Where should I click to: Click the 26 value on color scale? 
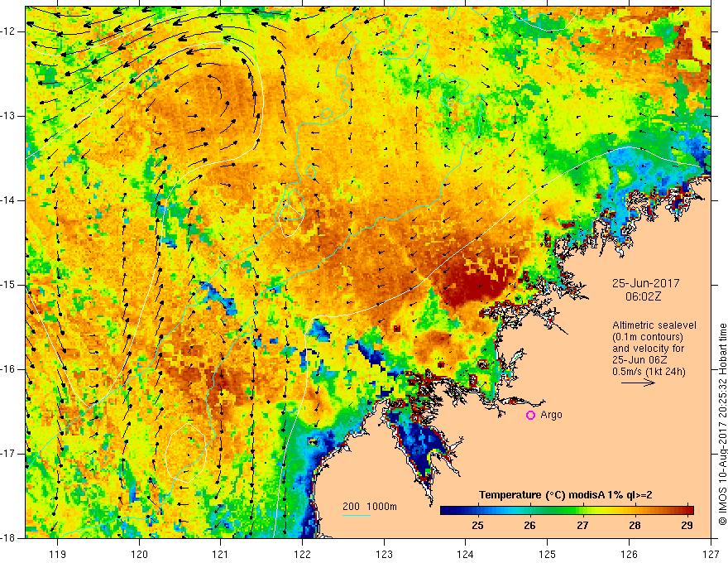point(529,526)
